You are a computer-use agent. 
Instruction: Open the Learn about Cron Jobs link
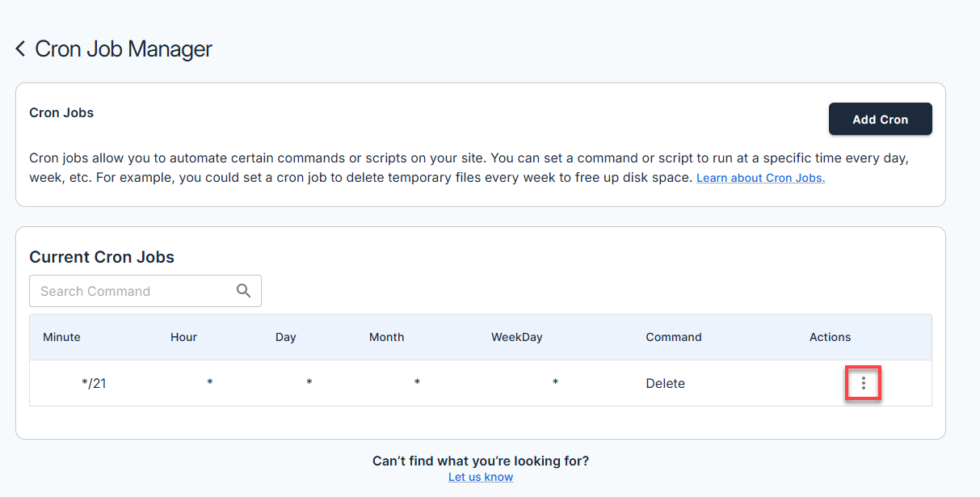760,178
